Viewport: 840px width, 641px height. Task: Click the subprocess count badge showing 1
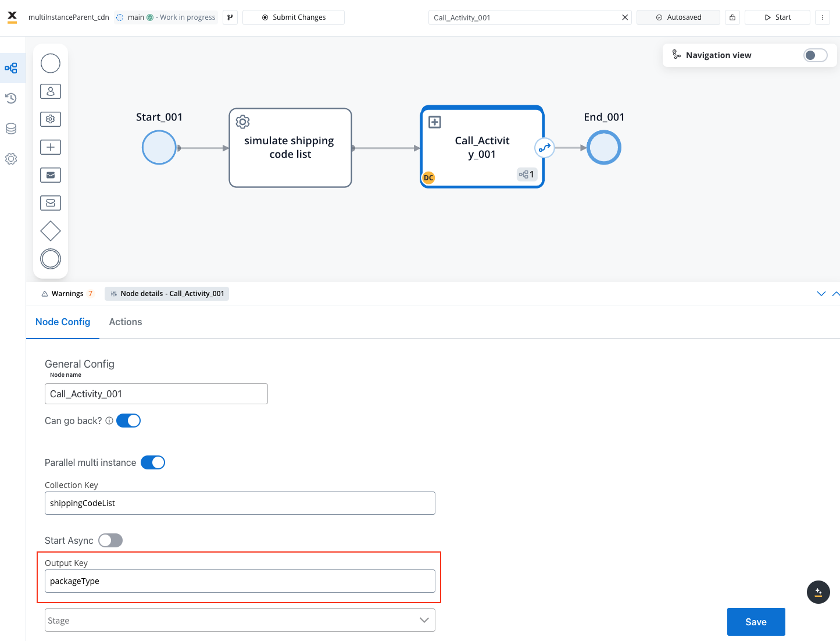[527, 175]
